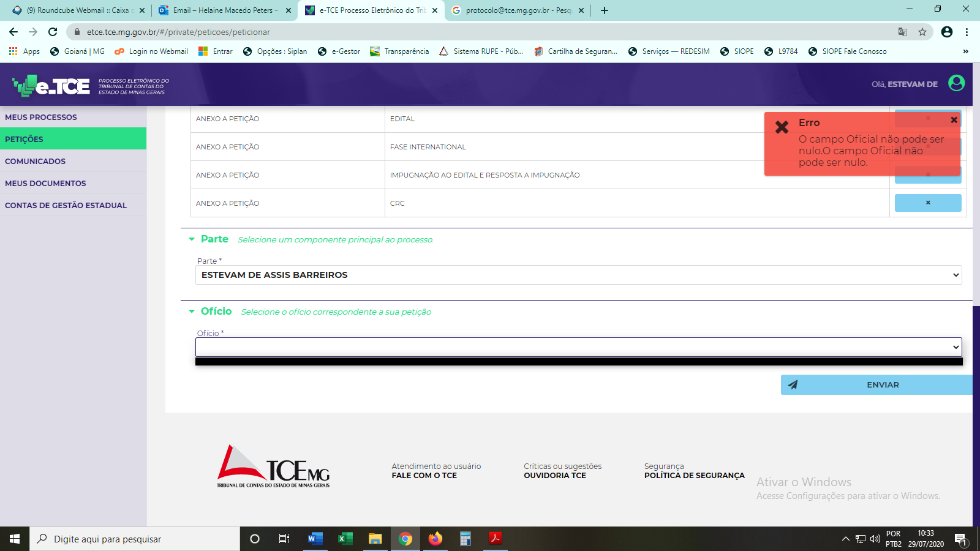
Task: Go to Comunicados menu item
Action: [35, 161]
